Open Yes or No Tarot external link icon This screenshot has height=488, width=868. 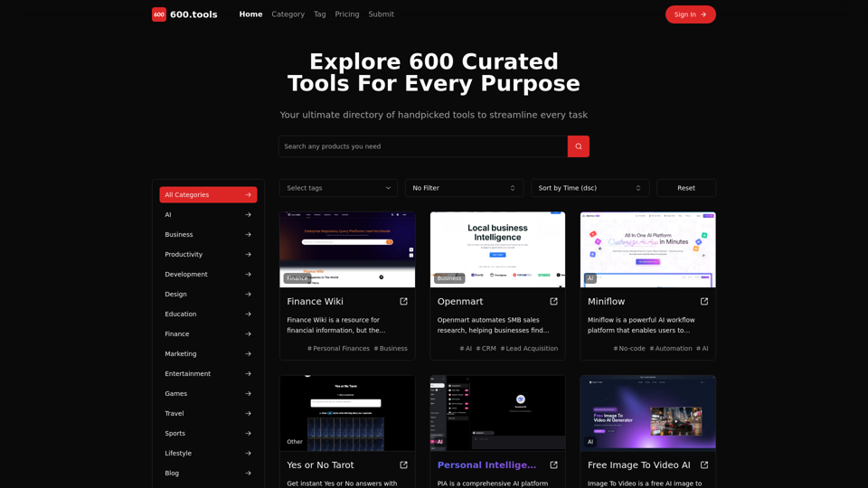coord(403,465)
